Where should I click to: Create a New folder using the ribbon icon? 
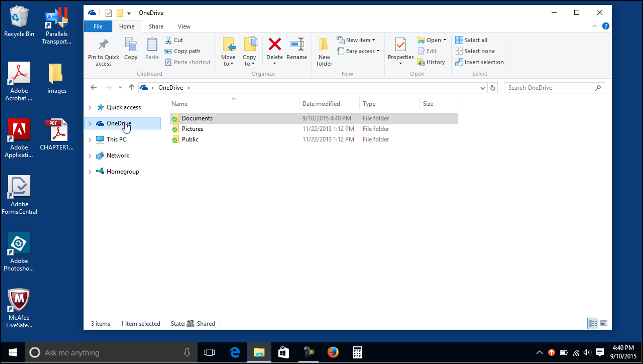click(324, 51)
